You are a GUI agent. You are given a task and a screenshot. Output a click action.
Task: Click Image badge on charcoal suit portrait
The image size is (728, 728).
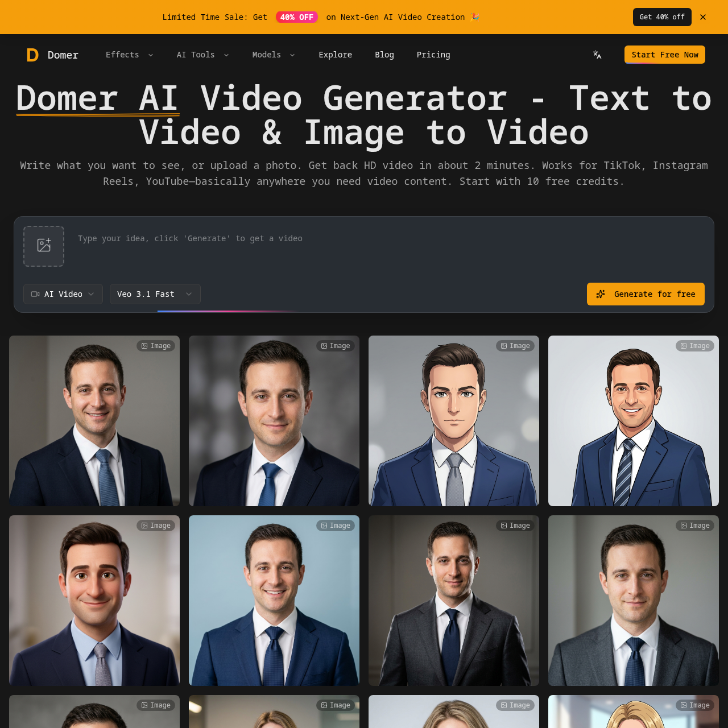(x=515, y=526)
